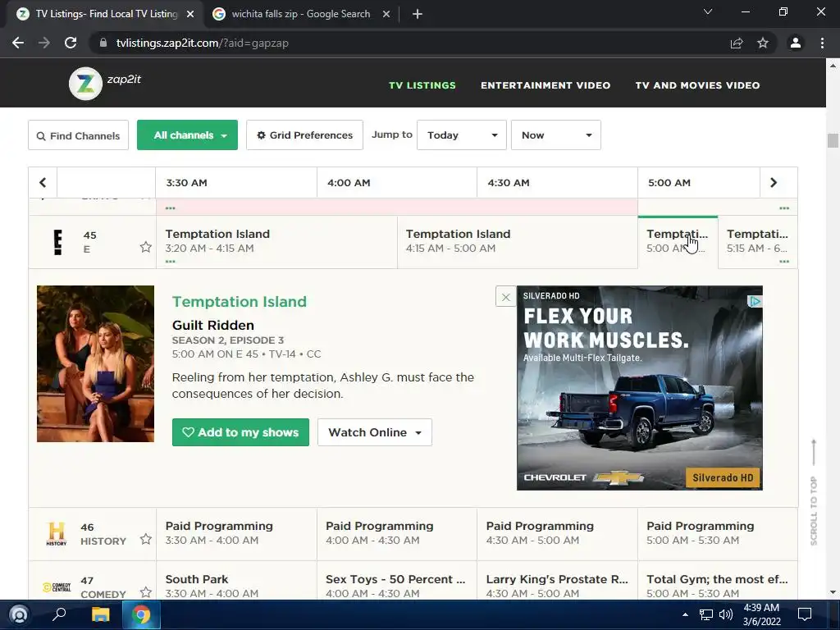Go to earlier times with left arrow
The image size is (840, 630).
(43, 183)
